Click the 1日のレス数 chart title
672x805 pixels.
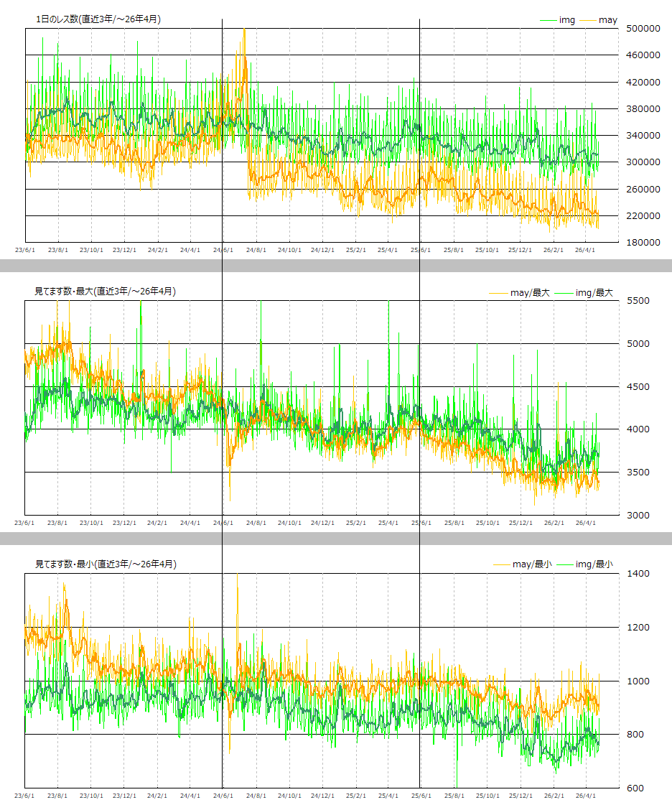(x=98, y=19)
